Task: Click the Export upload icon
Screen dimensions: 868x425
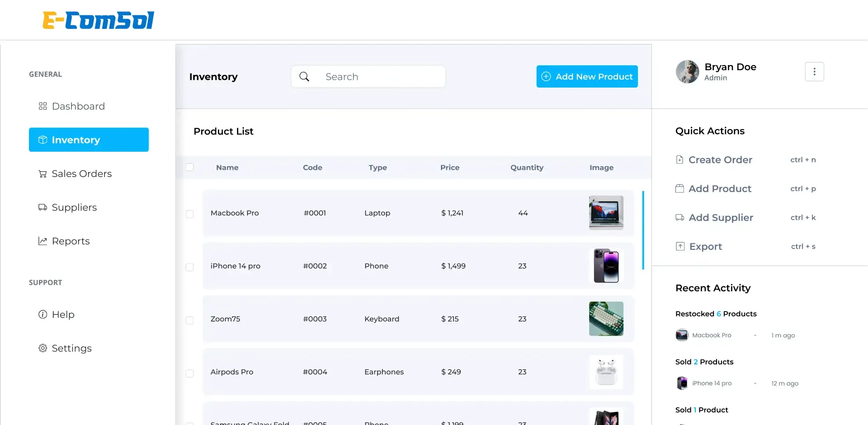Action: (680, 246)
